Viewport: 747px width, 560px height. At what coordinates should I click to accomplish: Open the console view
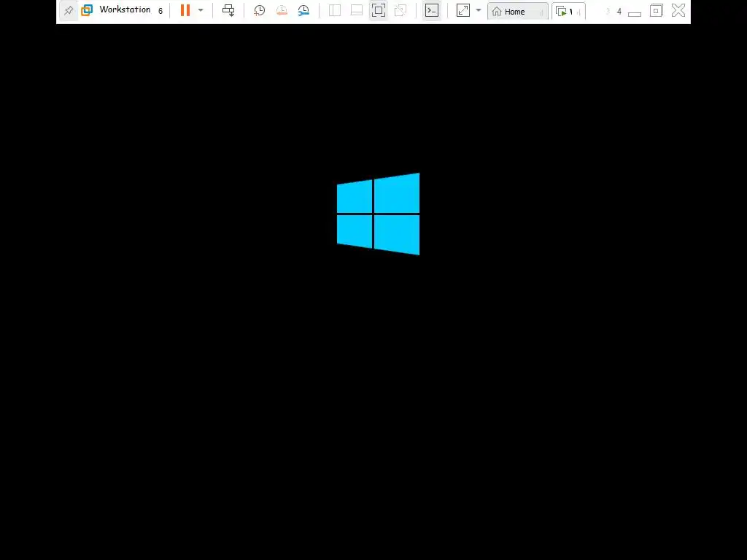pyautogui.click(x=432, y=10)
